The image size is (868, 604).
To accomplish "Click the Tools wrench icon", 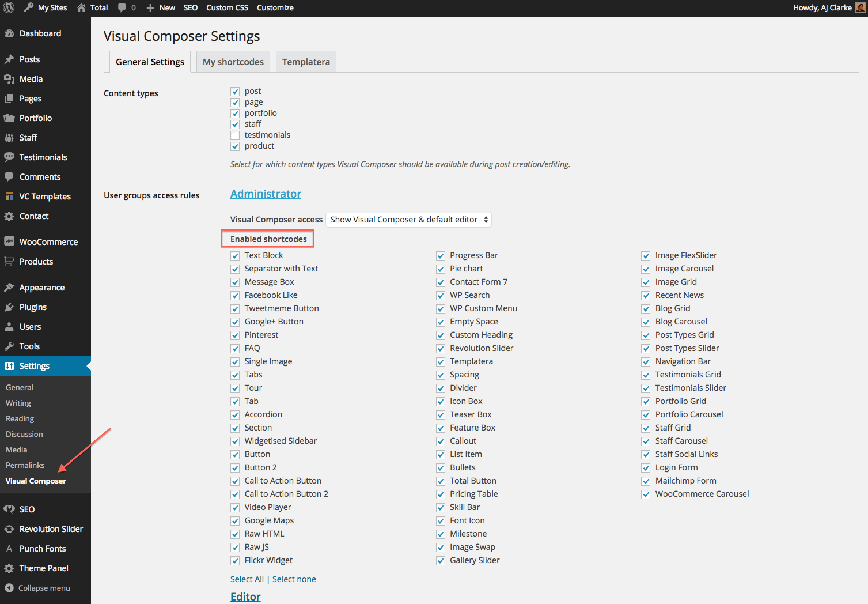I will pyautogui.click(x=9, y=346).
